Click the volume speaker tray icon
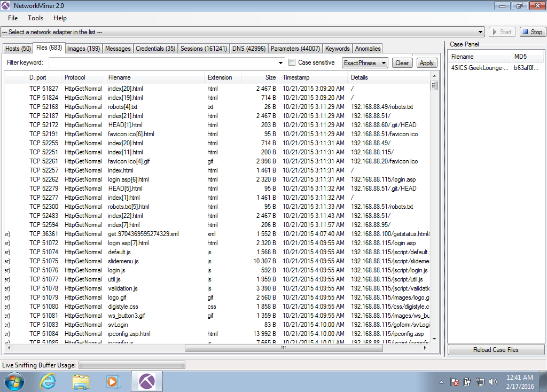 (493, 382)
